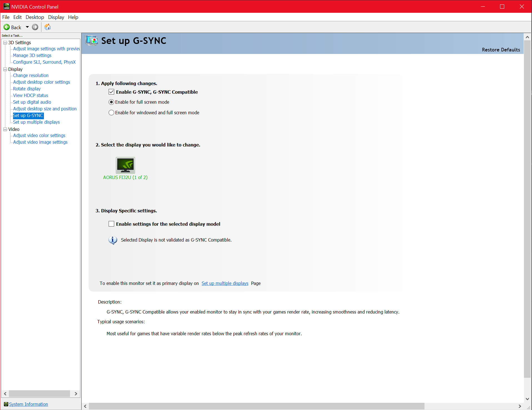Viewport: 532px width, 410px height.
Task: Collapse the 3D Settings tree node
Action: pos(5,43)
